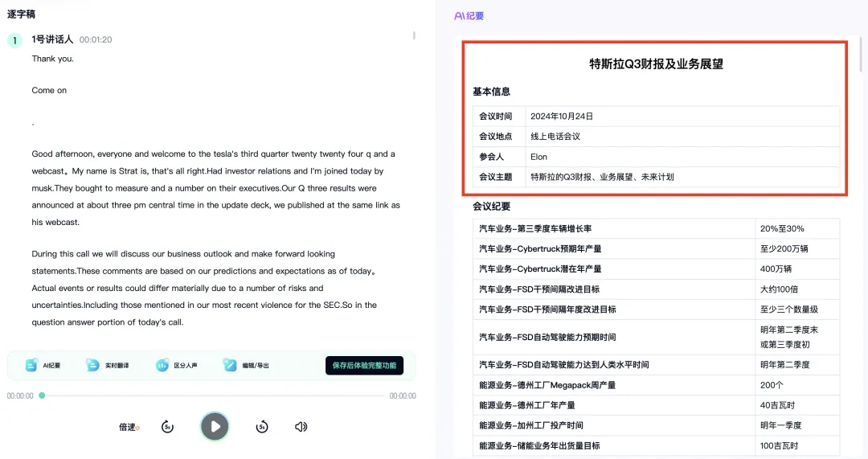Viewport: 868px width, 459px height.
Task: Click the 大约100倍 value
Action: (779, 289)
